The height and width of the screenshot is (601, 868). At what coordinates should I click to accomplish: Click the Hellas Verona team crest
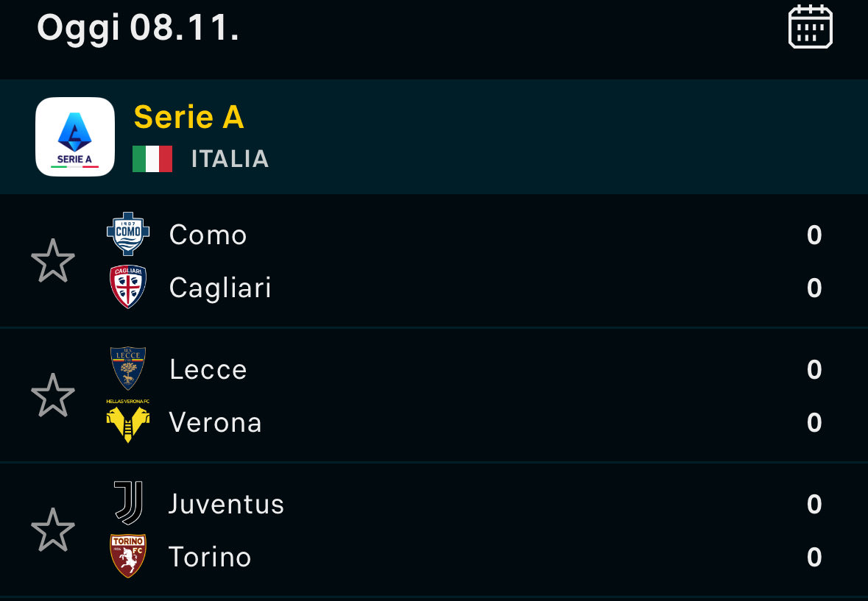(128, 422)
